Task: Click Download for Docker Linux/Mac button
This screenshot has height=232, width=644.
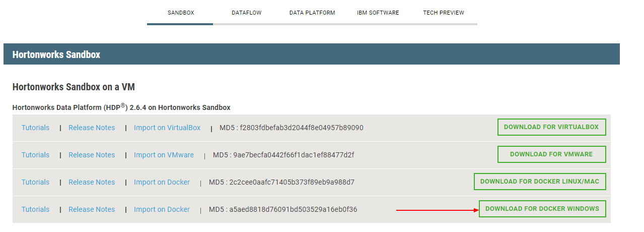Action: [540, 182]
